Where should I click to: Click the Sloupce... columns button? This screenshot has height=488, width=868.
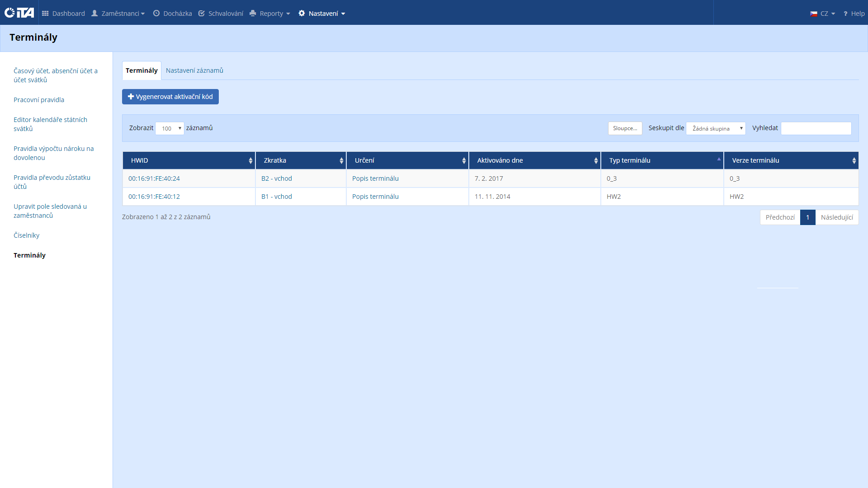click(x=625, y=128)
